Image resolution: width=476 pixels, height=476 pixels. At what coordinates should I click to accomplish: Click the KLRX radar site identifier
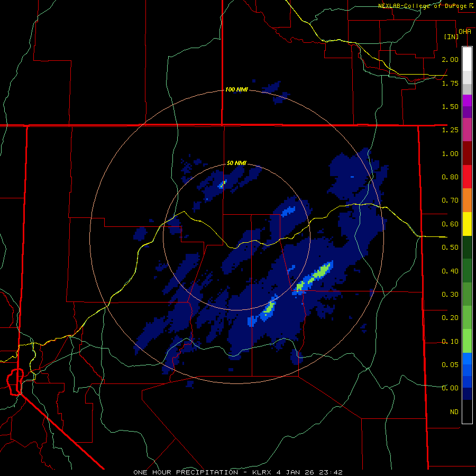[x=262, y=472]
